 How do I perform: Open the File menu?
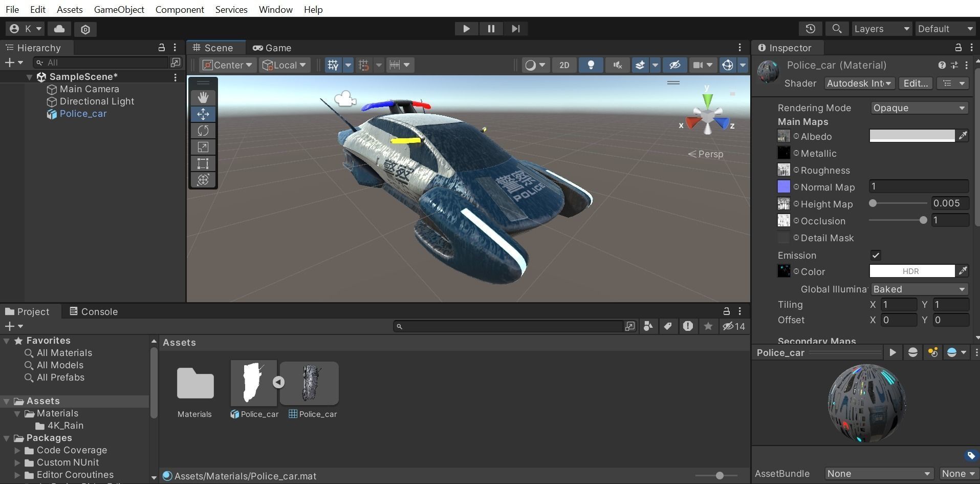pos(12,9)
